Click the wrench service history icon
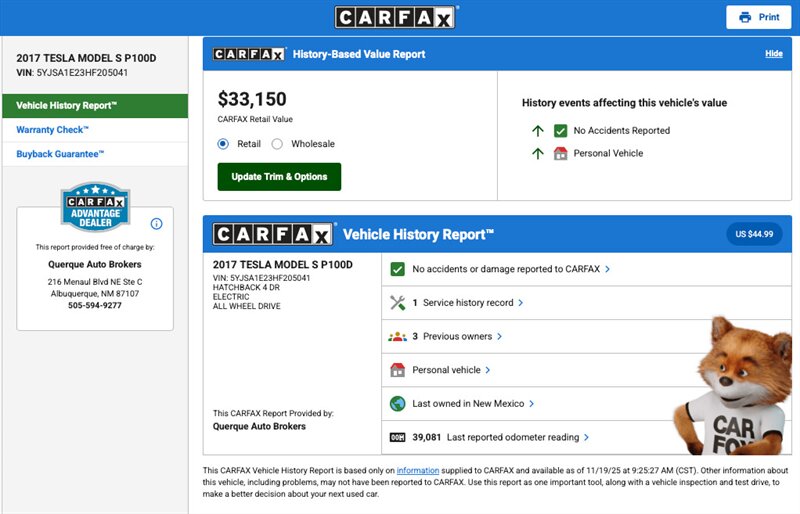 click(397, 302)
